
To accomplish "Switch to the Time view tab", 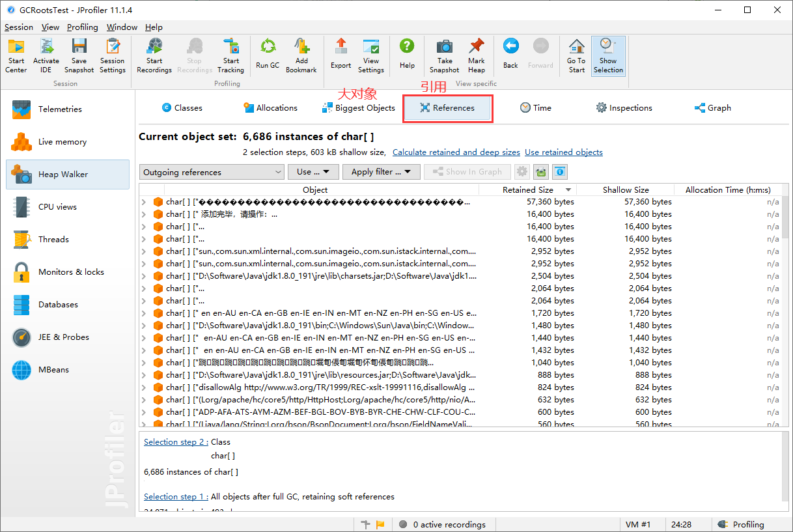I will 536,108.
